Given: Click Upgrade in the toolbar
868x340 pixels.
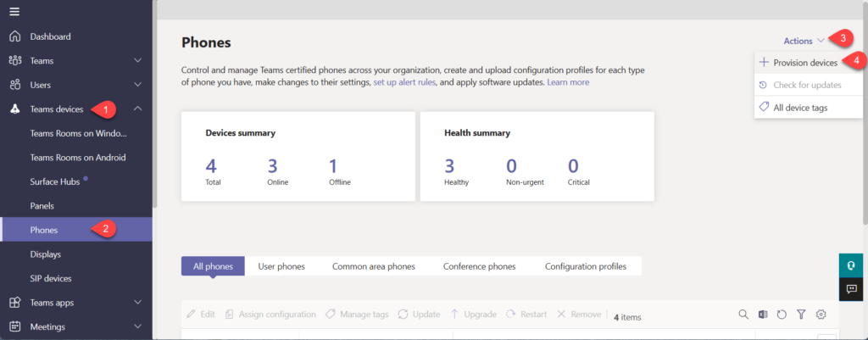Looking at the screenshot, I should 473,314.
